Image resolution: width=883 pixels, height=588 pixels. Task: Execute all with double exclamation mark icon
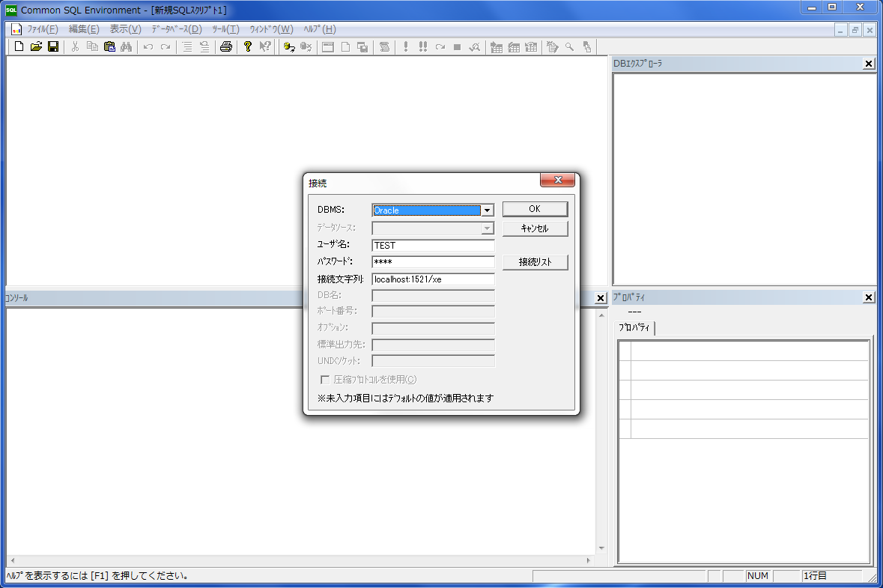tap(423, 46)
